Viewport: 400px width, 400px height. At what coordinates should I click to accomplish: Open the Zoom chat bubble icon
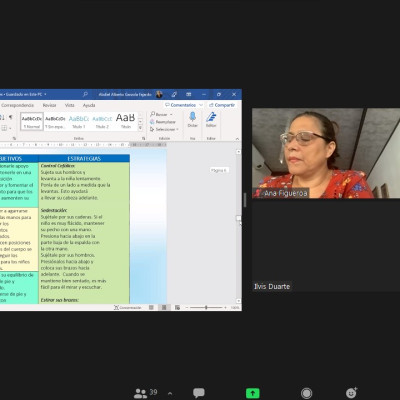(199, 393)
